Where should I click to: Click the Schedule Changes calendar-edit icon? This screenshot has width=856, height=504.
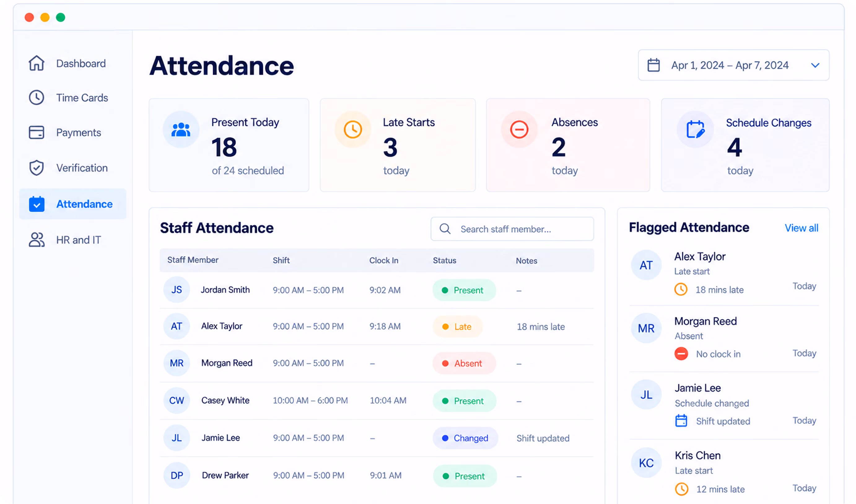(x=695, y=129)
